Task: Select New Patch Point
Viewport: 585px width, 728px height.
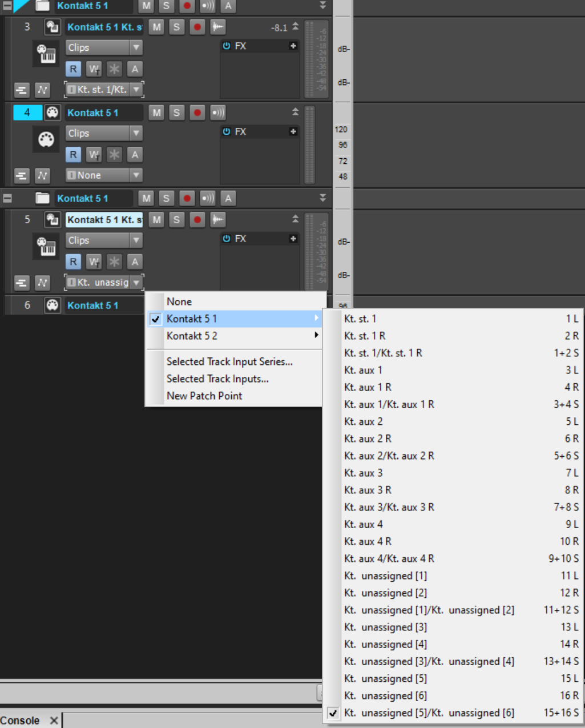Action: pos(204,396)
